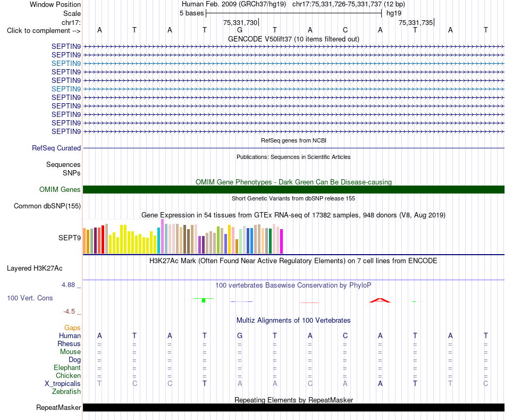Click the 75,331,730 position marker
505x420 pixels.
[x=240, y=22]
